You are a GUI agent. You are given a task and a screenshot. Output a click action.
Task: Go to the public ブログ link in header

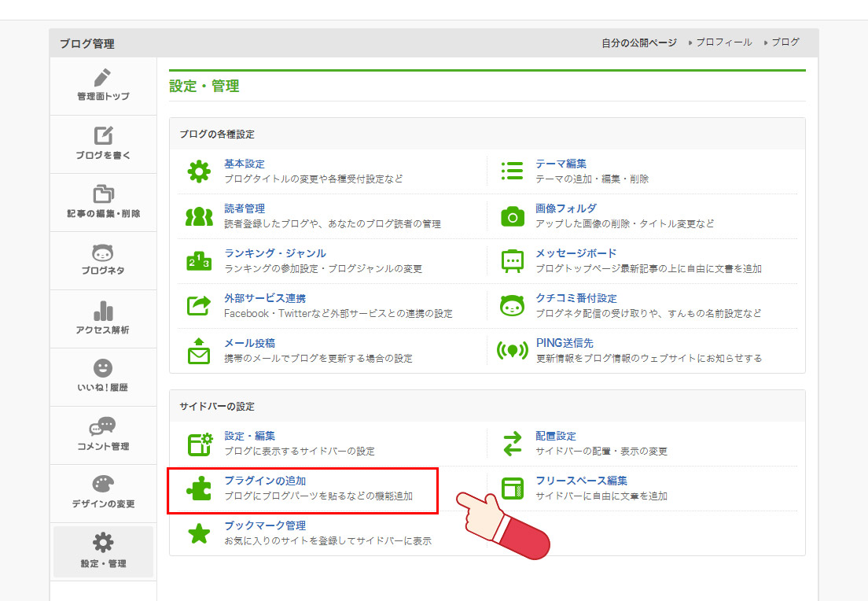(785, 42)
